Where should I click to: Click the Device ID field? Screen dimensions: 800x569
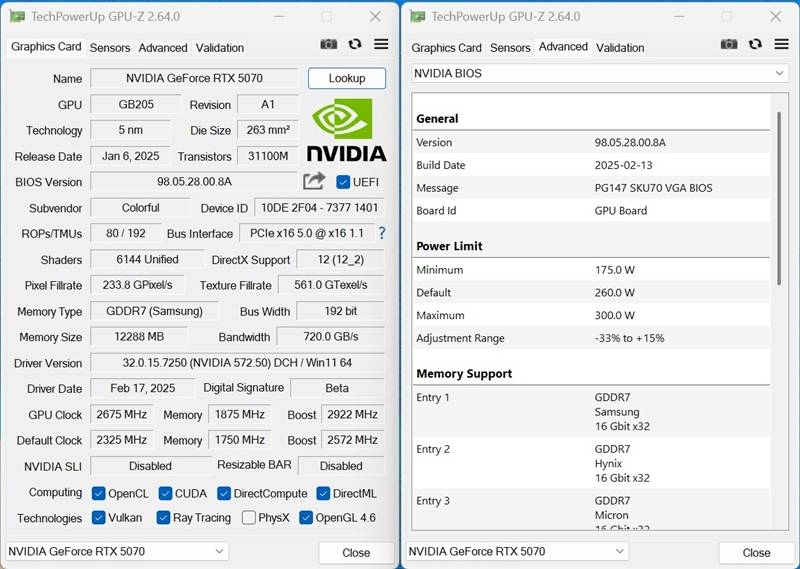319,208
